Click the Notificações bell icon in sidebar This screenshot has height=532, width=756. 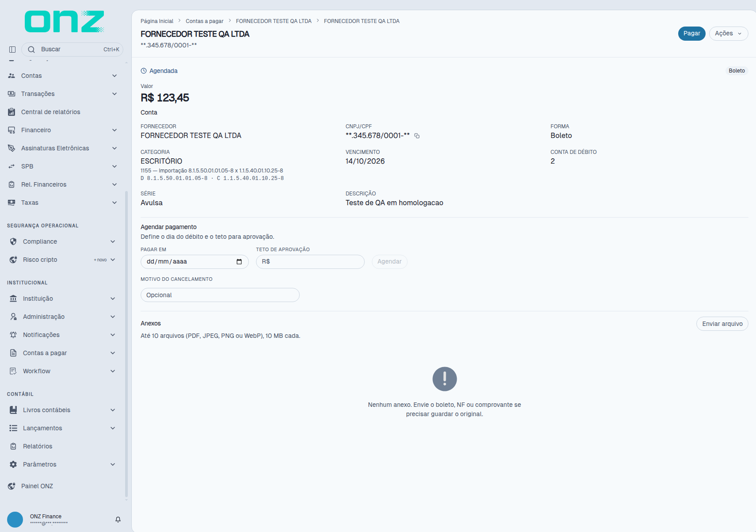[13, 335]
